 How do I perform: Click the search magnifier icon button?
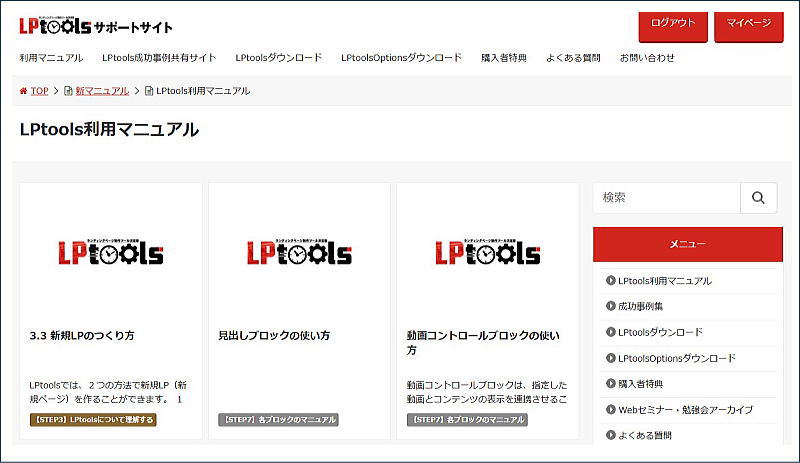tap(758, 198)
